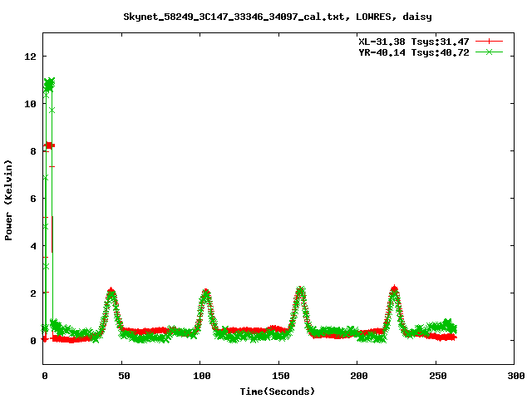Click the x-axis label Time(Seconds)
532x399 pixels.
point(278,392)
